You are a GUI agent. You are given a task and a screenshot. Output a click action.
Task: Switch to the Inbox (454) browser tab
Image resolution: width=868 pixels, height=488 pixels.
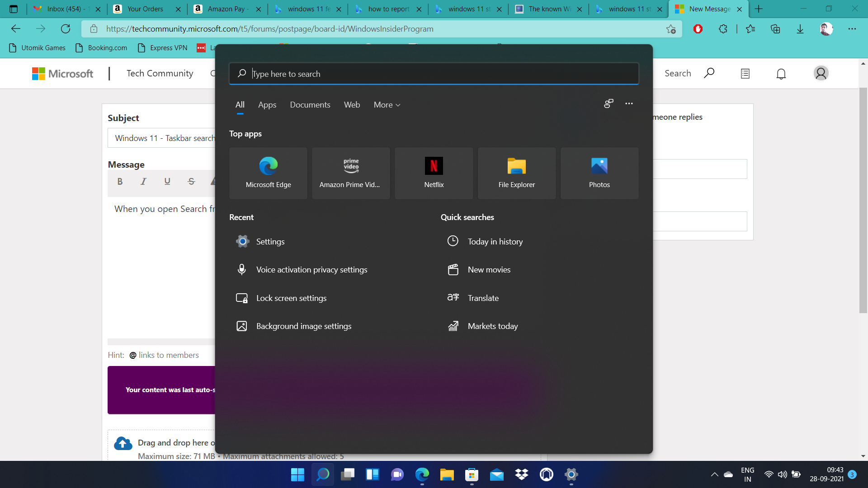67,9
